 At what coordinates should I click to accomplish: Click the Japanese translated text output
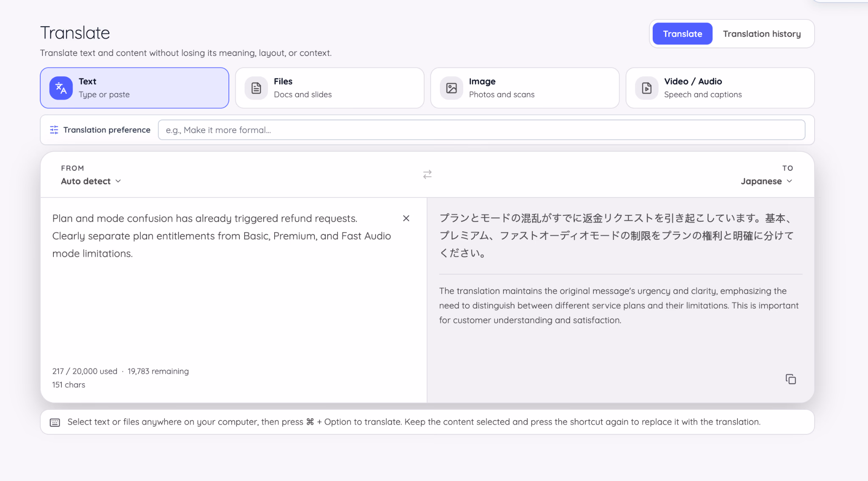pos(617,236)
